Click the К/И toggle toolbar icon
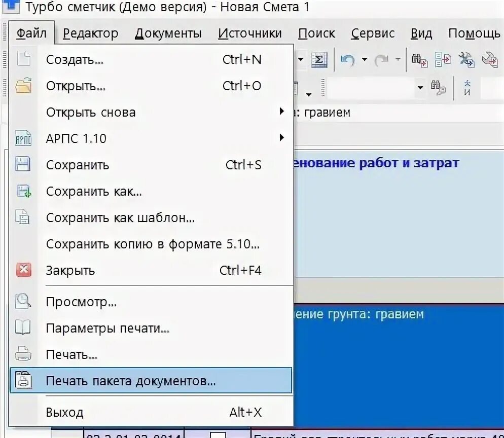The image size is (504, 438). pos(467,88)
